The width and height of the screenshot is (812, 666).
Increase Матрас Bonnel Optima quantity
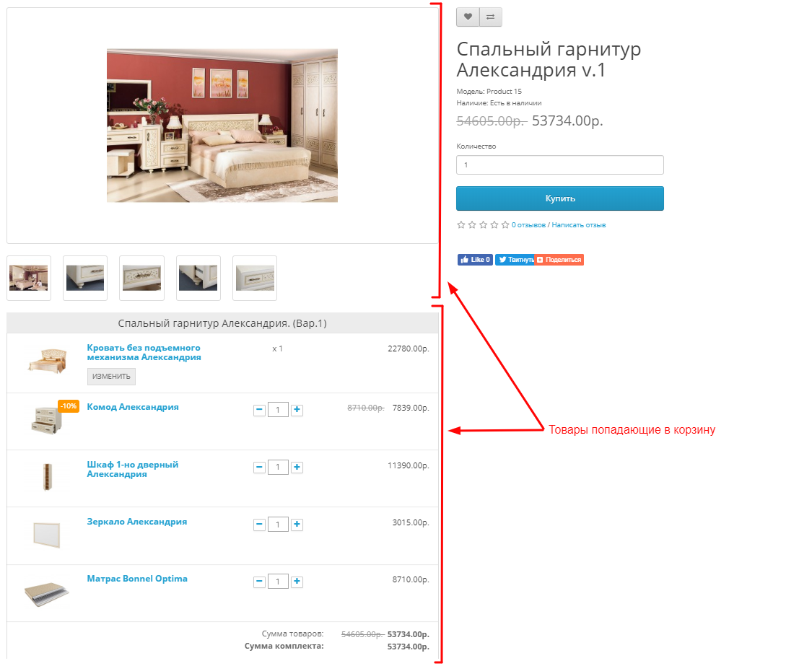coord(297,582)
